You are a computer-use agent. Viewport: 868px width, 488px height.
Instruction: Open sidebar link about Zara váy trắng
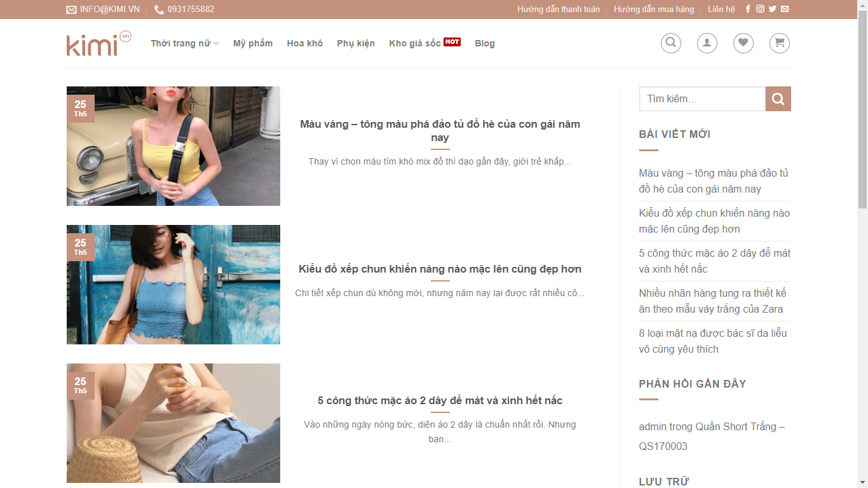tap(712, 301)
